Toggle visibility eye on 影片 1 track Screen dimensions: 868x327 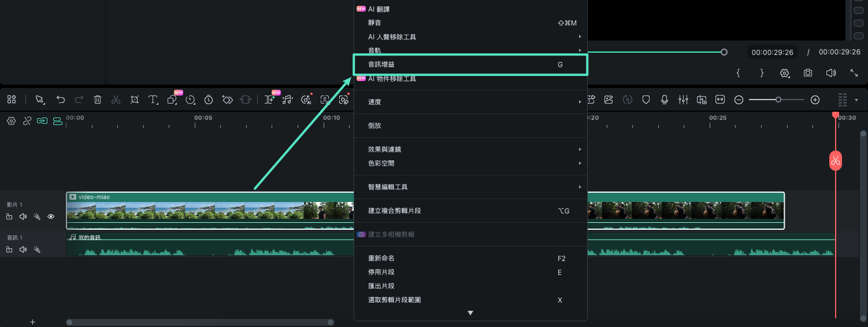click(51, 216)
